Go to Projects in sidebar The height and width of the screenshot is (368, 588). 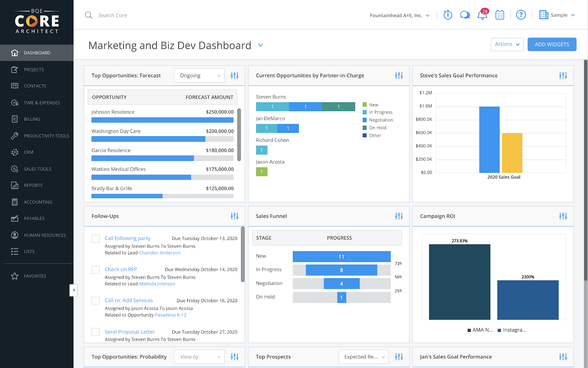[37, 70]
